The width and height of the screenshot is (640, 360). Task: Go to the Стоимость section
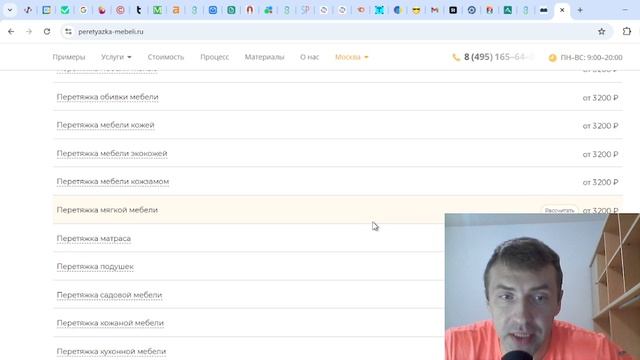point(166,57)
